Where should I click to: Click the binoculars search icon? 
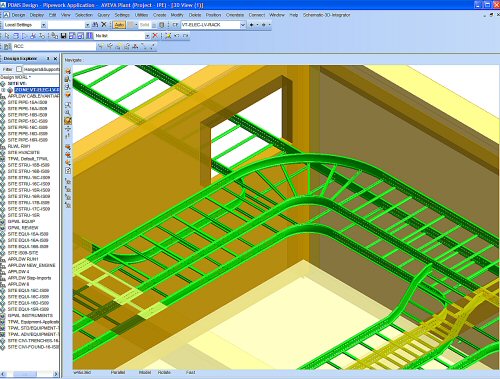pyautogui.click(x=95, y=25)
